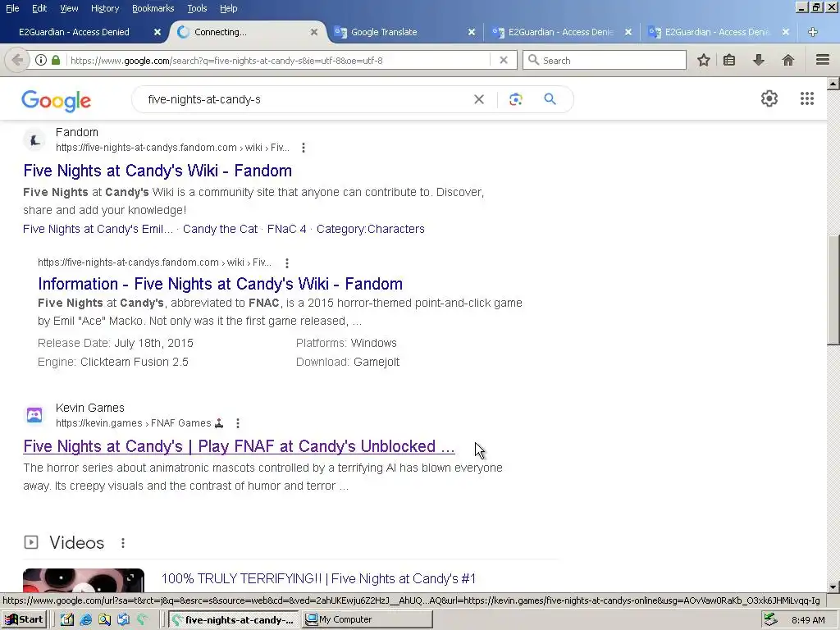The height and width of the screenshot is (630, 840).
Task: Open the Bookmarks menu
Action: point(153,8)
